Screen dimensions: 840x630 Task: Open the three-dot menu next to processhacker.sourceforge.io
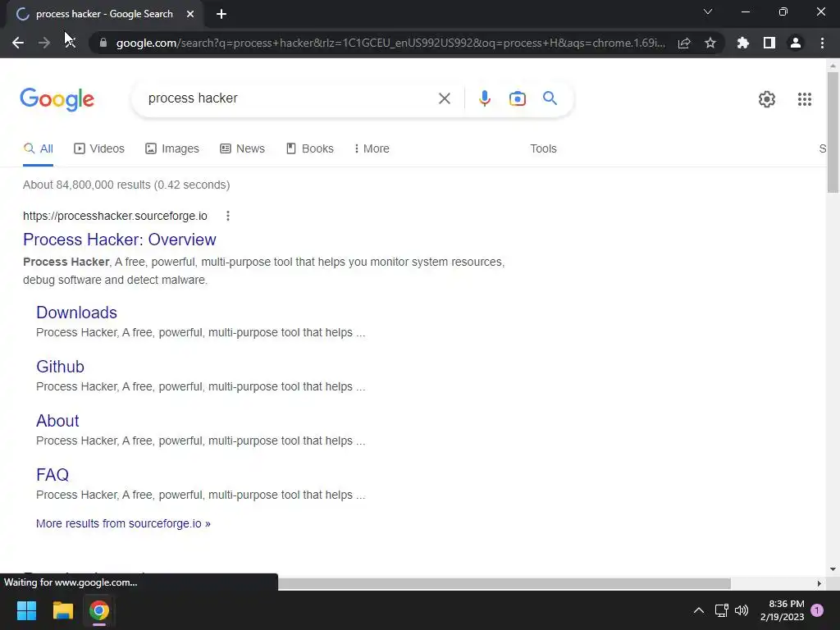click(228, 216)
